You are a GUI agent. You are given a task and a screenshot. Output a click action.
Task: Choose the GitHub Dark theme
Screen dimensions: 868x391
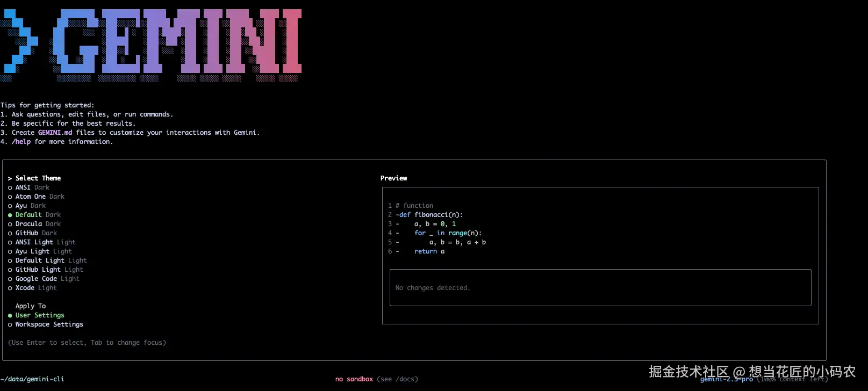(35, 233)
